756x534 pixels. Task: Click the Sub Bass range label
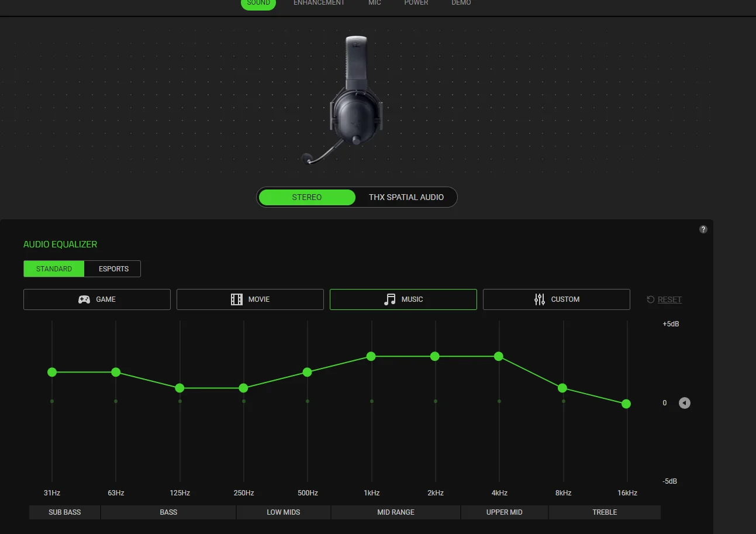(65, 512)
